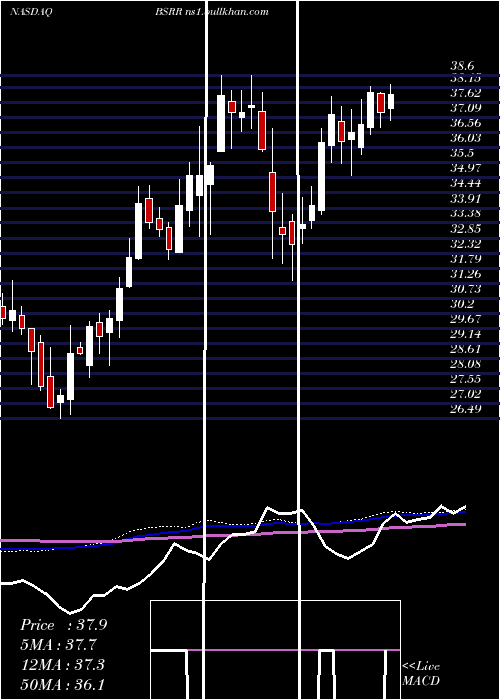Select the 30.73 price axis label
Screen dimensions: 500x700
pos(466,289)
